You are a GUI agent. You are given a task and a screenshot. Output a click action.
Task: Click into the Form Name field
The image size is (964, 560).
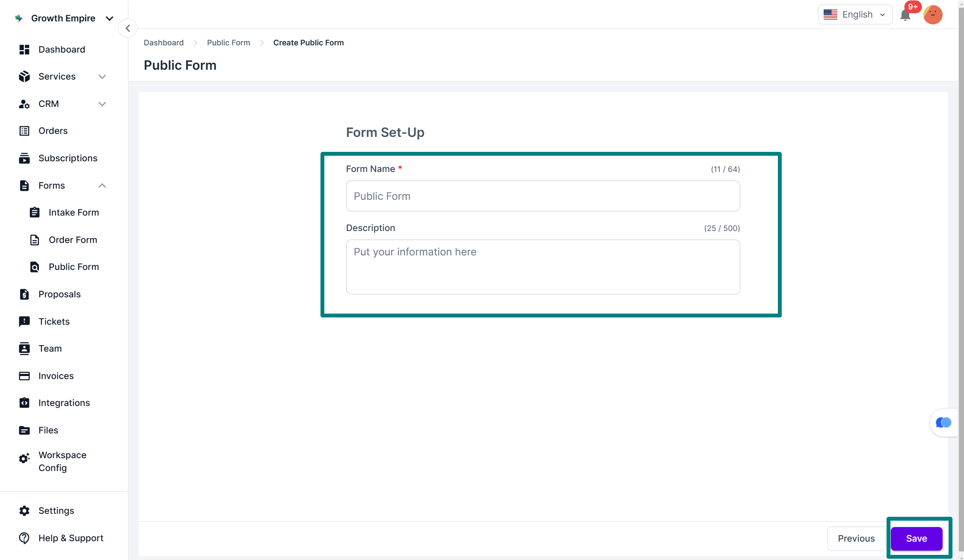[x=543, y=196]
